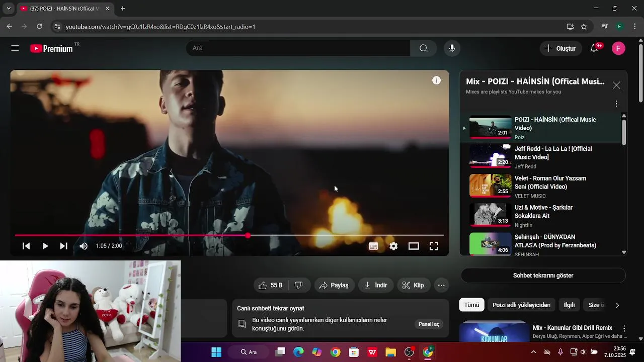Select the Tümü filter chip
The image size is (644, 362).
(x=471, y=305)
